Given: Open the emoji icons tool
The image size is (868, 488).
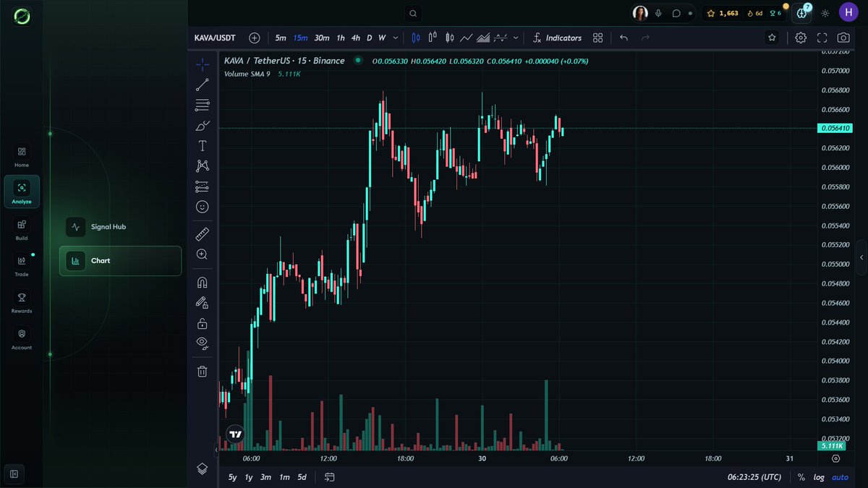Looking at the screenshot, I should pos(203,207).
